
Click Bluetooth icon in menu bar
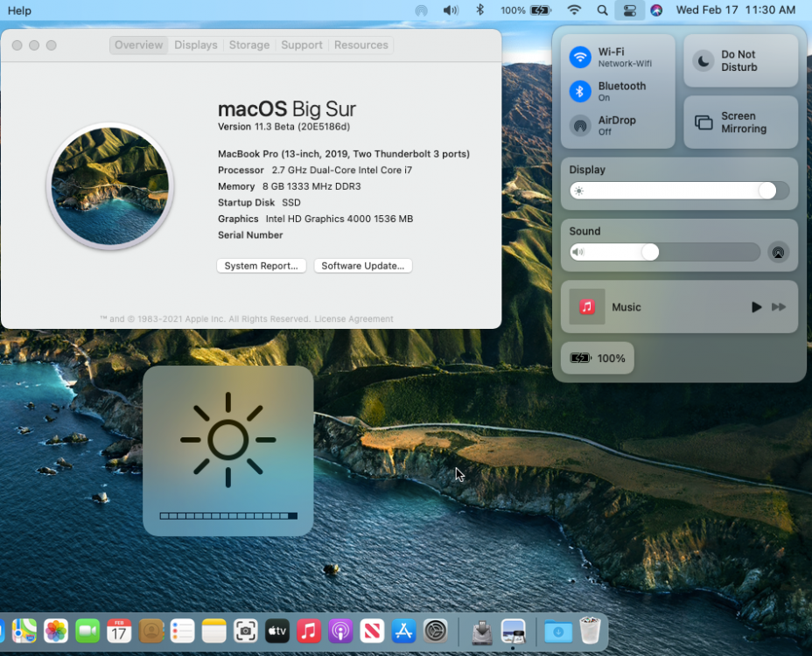click(480, 10)
